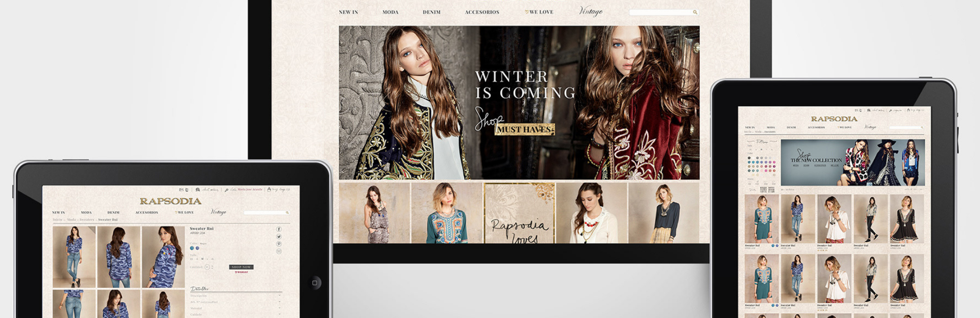Select size M for Sweater Rui
The height and width of the screenshot is (318, 980).
202,259
